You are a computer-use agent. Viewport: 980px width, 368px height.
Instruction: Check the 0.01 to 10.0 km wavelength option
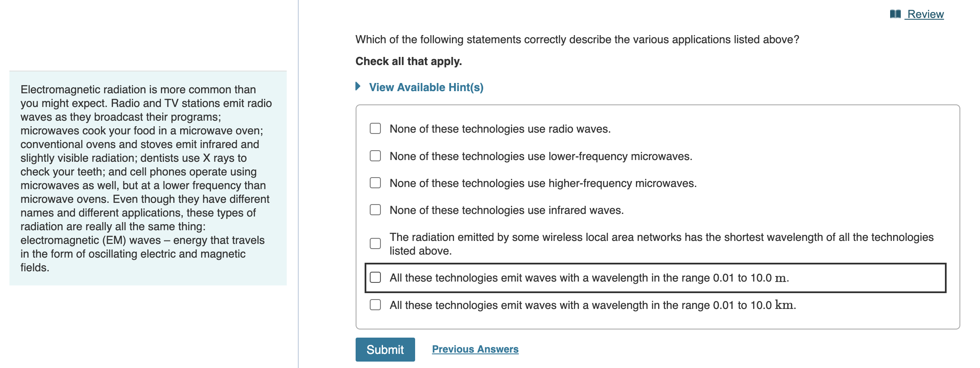[x=375, y=305]
